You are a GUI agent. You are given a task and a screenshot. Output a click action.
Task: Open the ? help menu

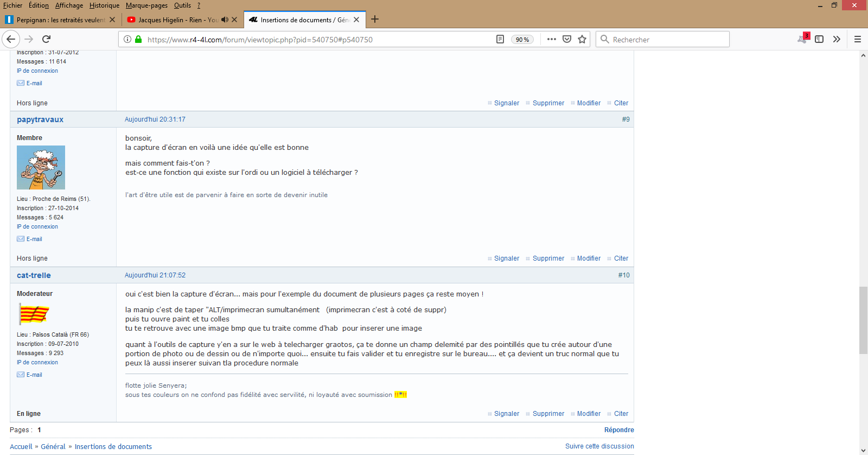pyautogui.click(x=199, y=5)
